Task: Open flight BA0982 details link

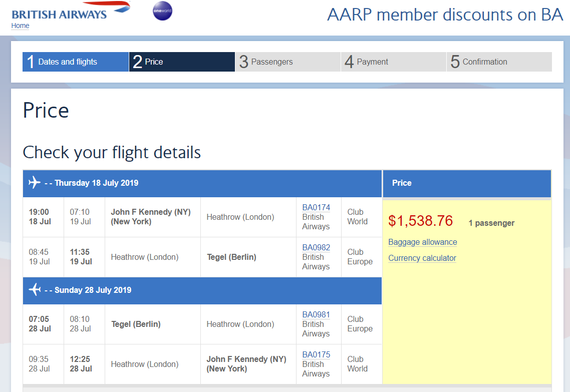Action: tap(316, 248)
